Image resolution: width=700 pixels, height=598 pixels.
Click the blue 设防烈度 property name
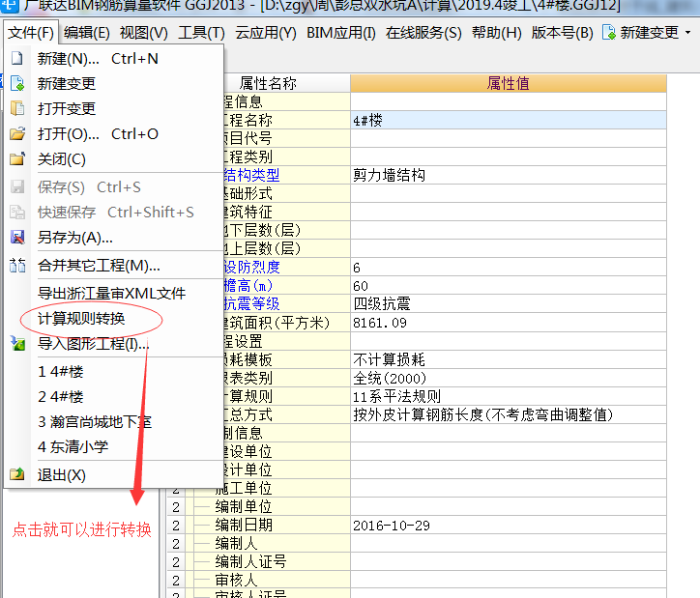(x=251, y=267)
